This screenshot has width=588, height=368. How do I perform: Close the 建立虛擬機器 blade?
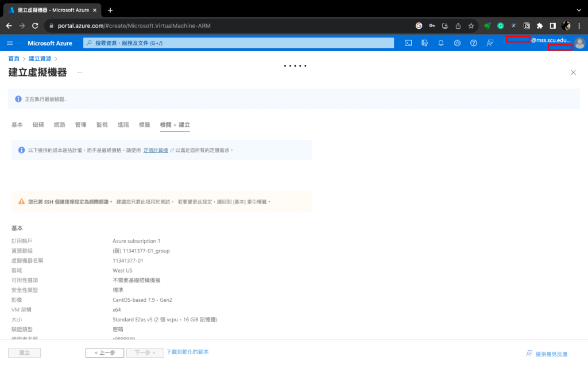[x=573, y=72]
